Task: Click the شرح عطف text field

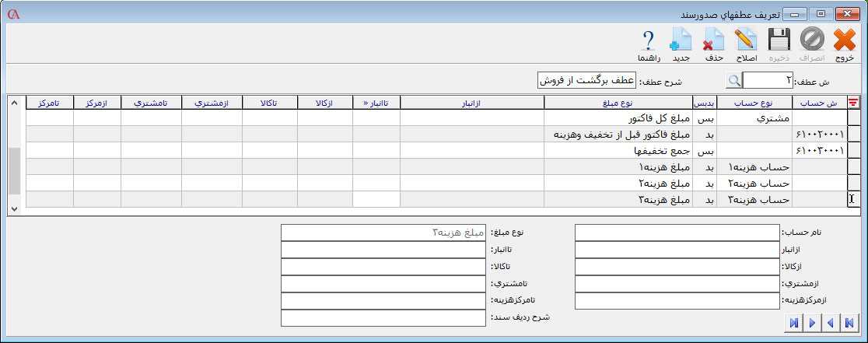Action: click(586, 81)
